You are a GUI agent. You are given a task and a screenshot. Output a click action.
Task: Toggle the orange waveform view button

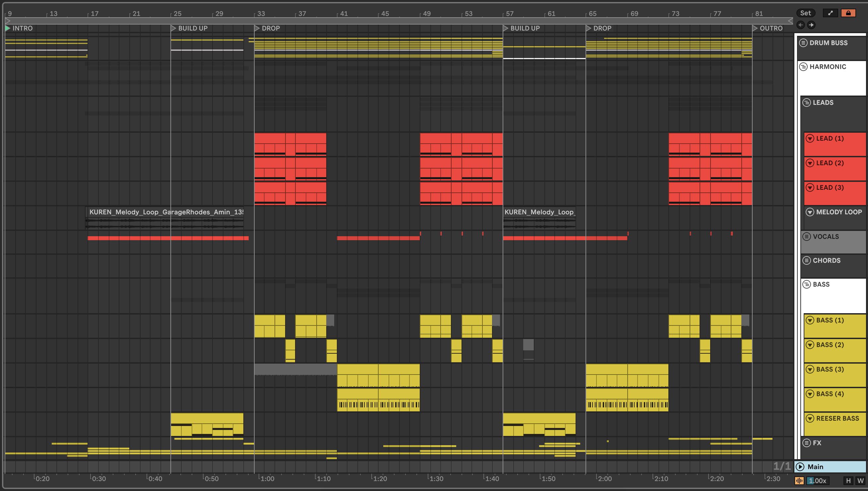point(799,481)
